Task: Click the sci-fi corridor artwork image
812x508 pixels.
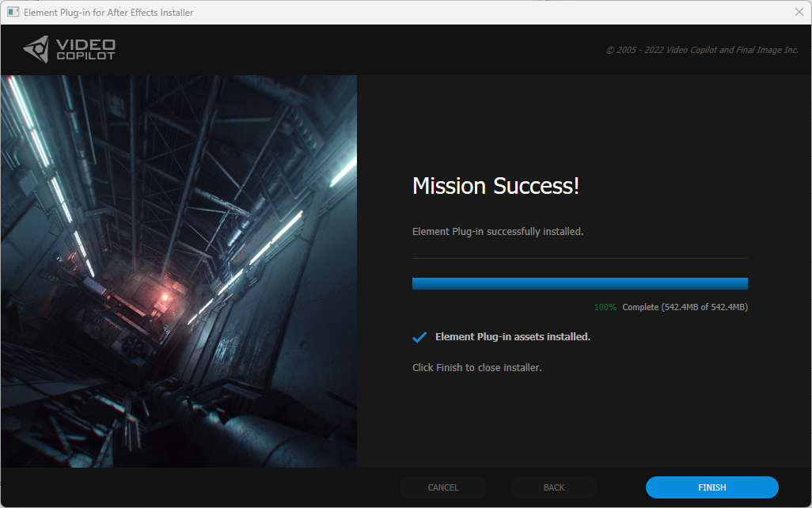Action: click(x=179, y=271)
